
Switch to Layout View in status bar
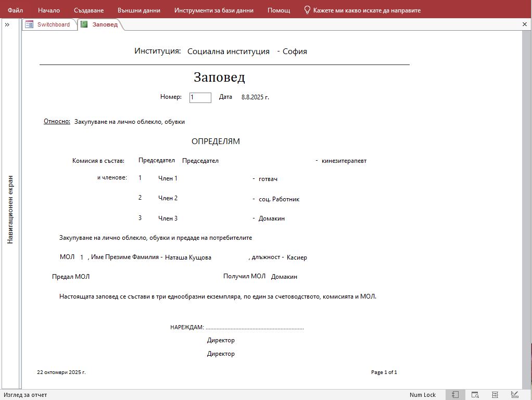[495, 395]
